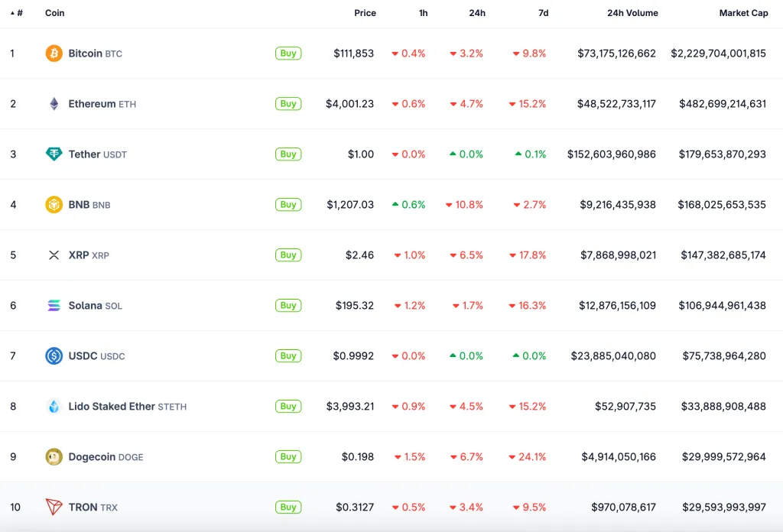This screenshot has width=783, height=532.
Task: Sort by the Price column header
Action: click(365, 13)
